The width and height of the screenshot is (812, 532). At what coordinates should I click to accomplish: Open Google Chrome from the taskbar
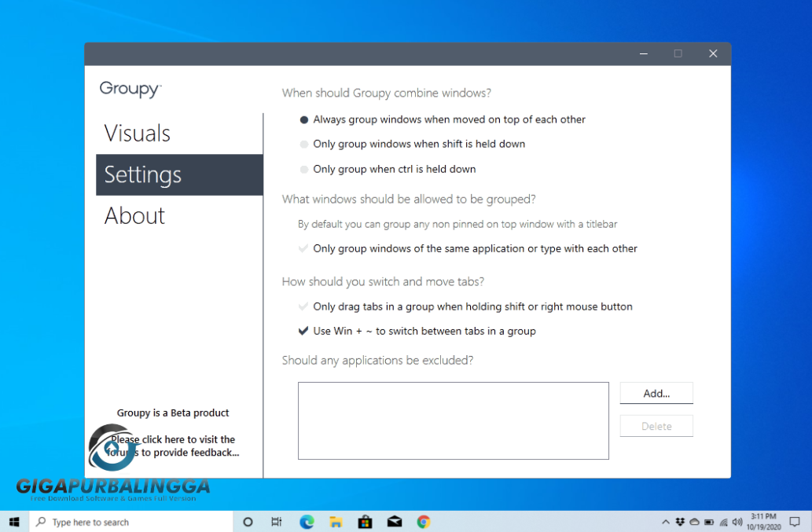423,521
